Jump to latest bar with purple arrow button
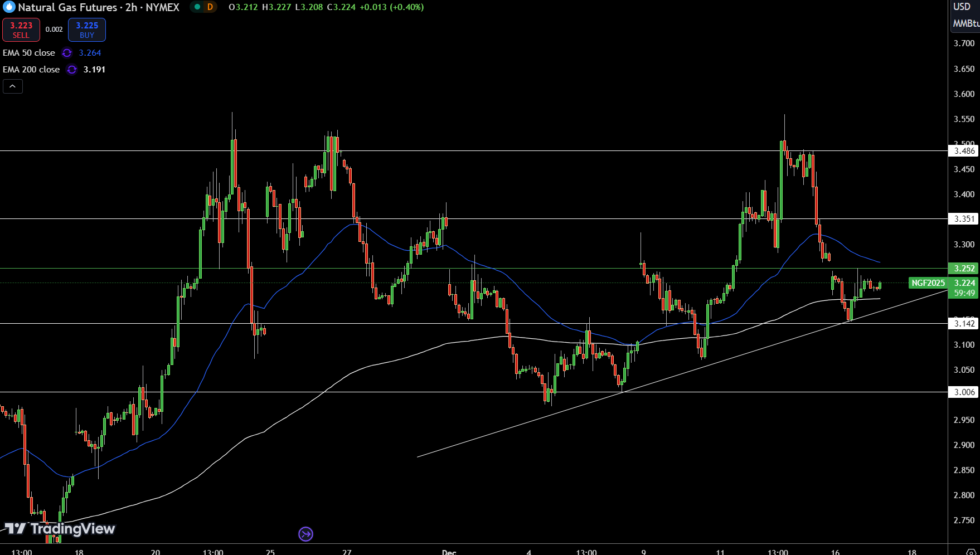 click(x=305, y=534)
